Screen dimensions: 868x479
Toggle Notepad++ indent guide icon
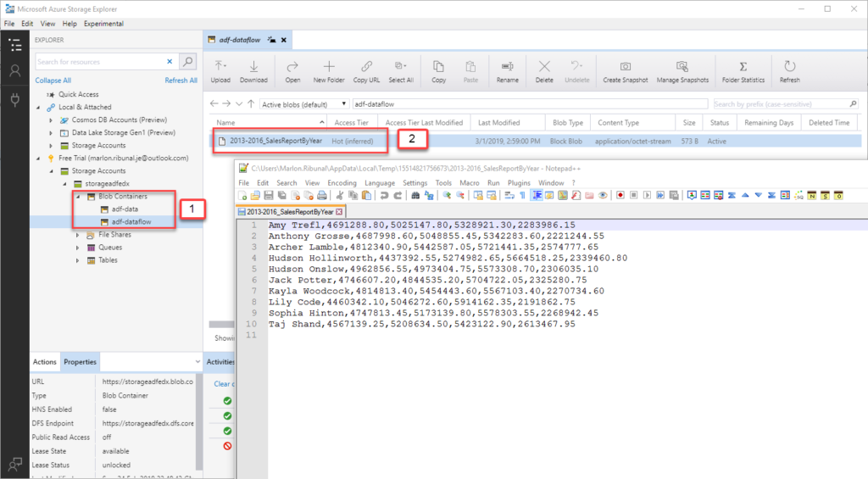(537, 196)
